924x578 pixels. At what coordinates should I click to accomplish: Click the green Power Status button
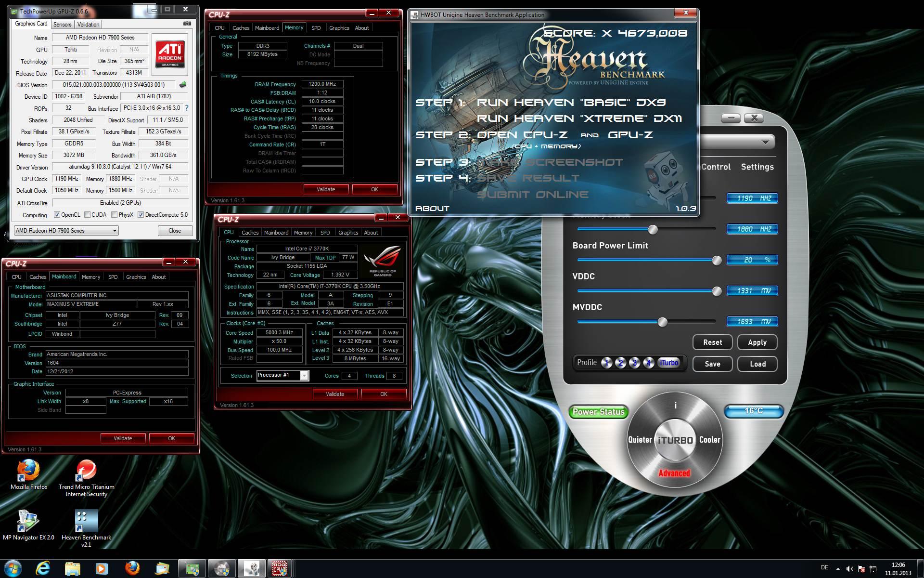pos(598,411)
